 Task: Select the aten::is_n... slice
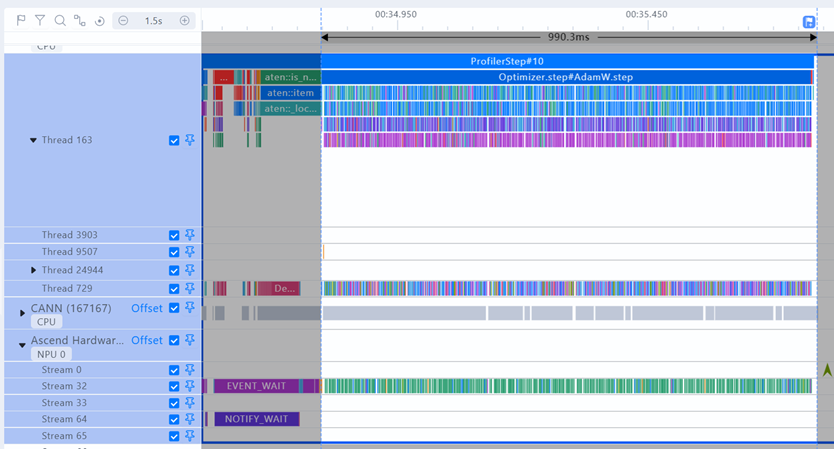pyautogui.click(x=290, y=77)
